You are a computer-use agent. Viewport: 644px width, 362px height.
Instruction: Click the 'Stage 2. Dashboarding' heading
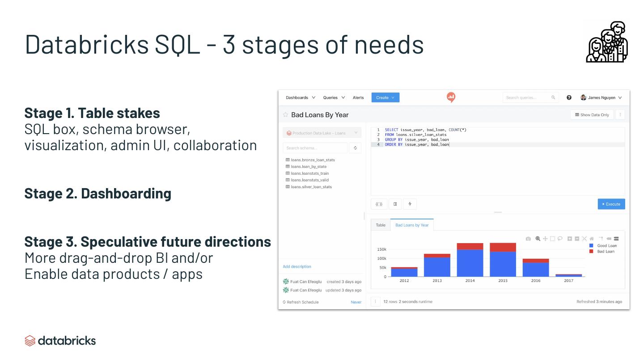(98, 194)
